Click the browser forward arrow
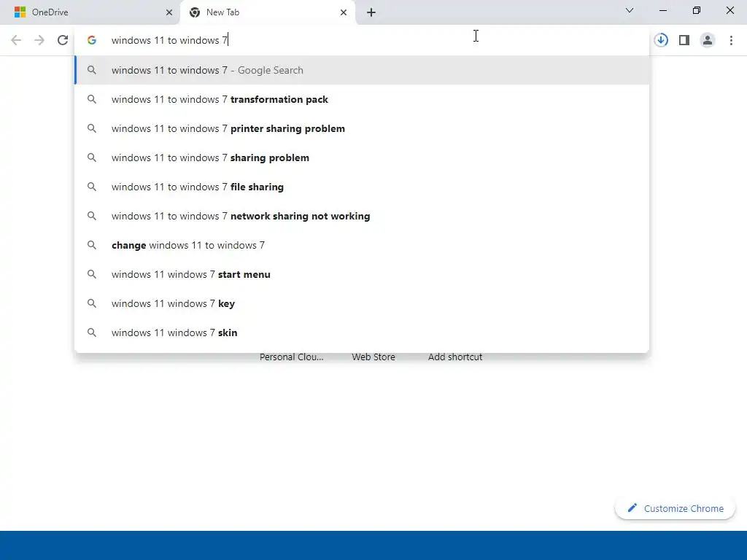 pos(39,40)
